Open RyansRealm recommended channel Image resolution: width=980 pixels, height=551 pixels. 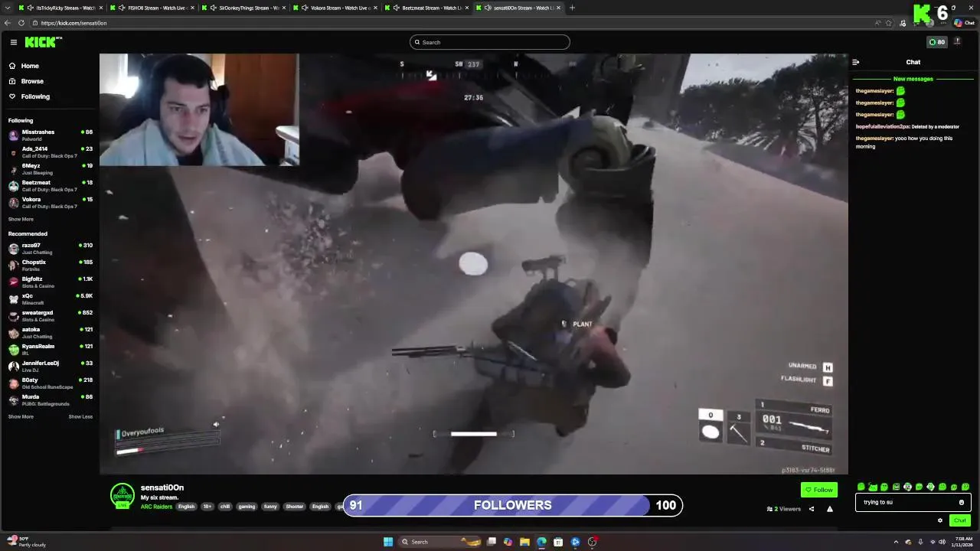pos(50,350)
